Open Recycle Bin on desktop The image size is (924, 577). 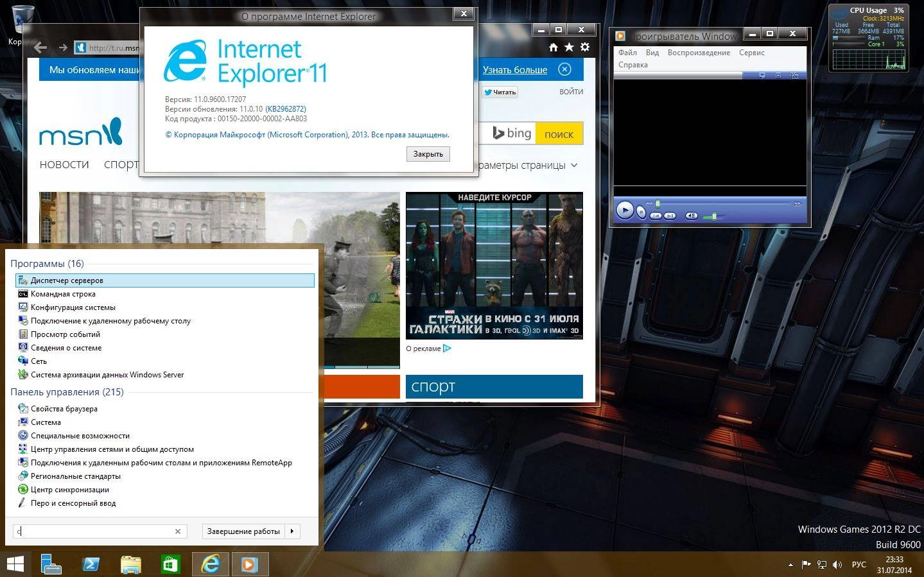[x=22, y=19]
